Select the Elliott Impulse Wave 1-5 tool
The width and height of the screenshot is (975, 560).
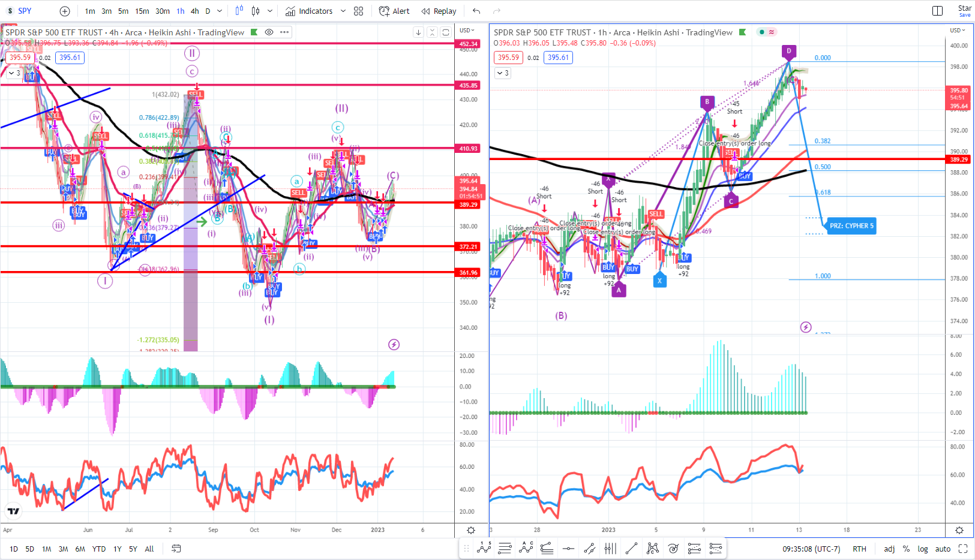(x=484, y=547)
